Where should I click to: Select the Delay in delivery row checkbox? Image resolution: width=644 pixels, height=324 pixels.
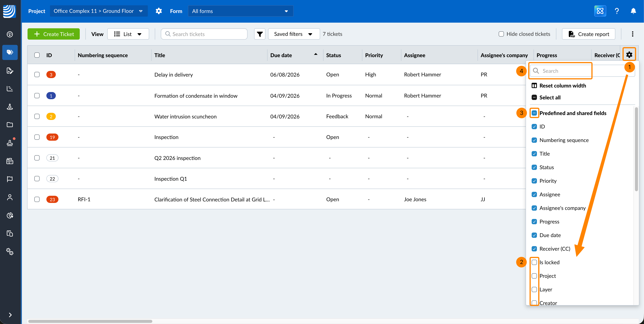point(37,74)
